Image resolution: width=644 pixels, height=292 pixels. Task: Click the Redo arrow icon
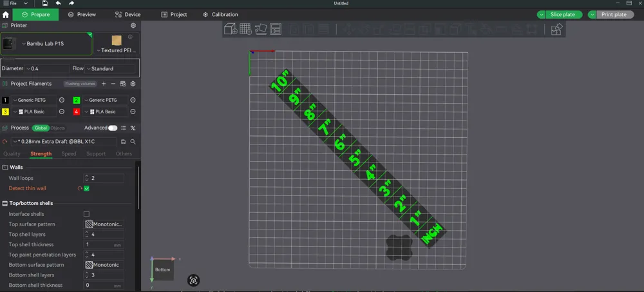[x=71, y=3]
